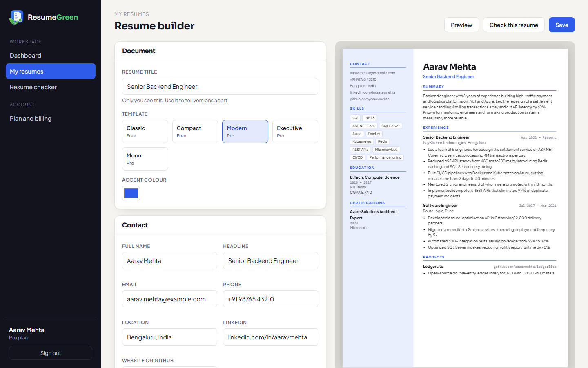This screenshot has height=368, width=588.
Task: Click B.Tech, Computer Science in preview
Action: click(375, 177)
